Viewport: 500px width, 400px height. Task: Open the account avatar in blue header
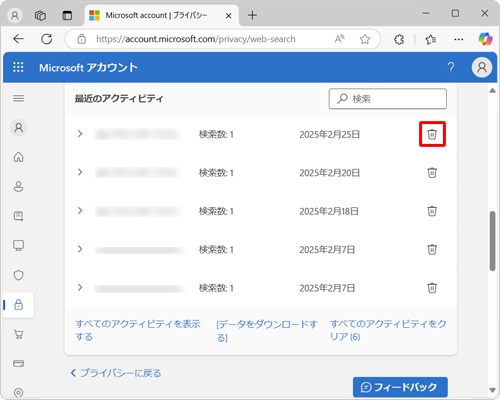coord(482,67)
